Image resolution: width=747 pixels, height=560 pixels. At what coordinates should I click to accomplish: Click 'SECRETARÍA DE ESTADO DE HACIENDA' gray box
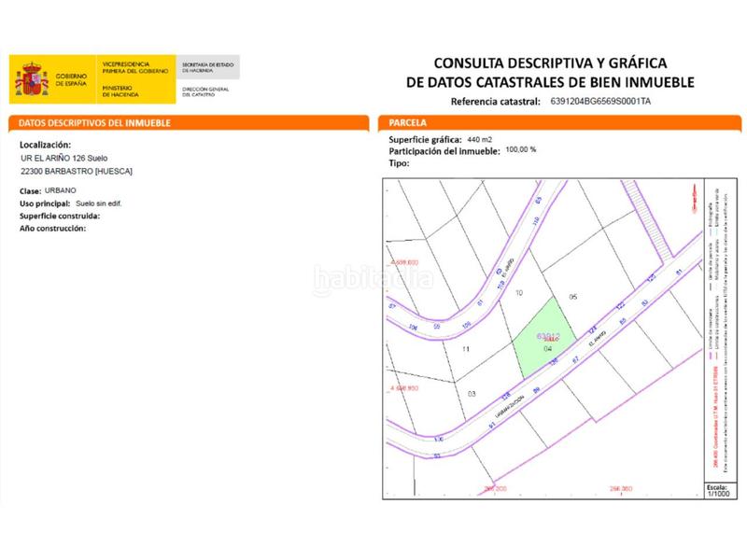click(207, 67)
